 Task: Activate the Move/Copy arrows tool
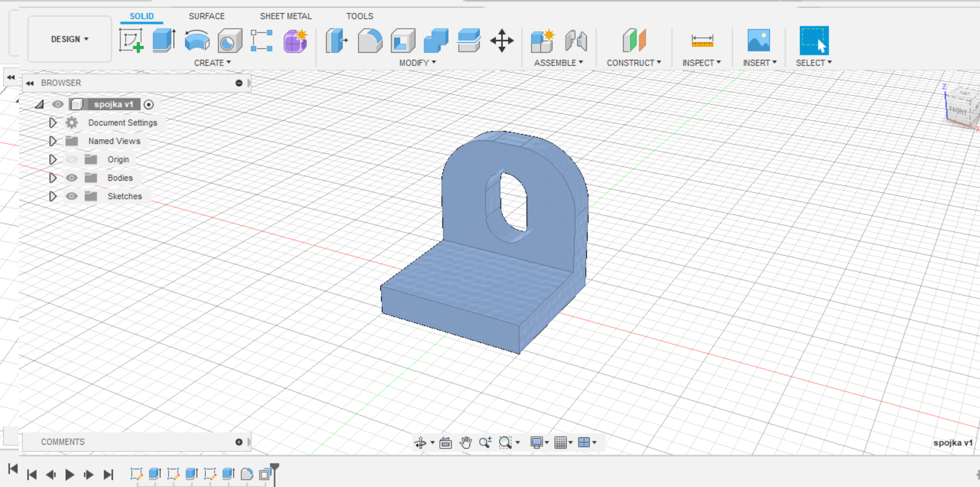tap(502, 40)
